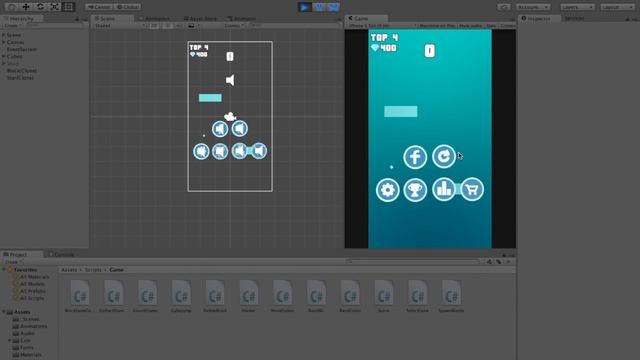Click the Pause button

319,7
